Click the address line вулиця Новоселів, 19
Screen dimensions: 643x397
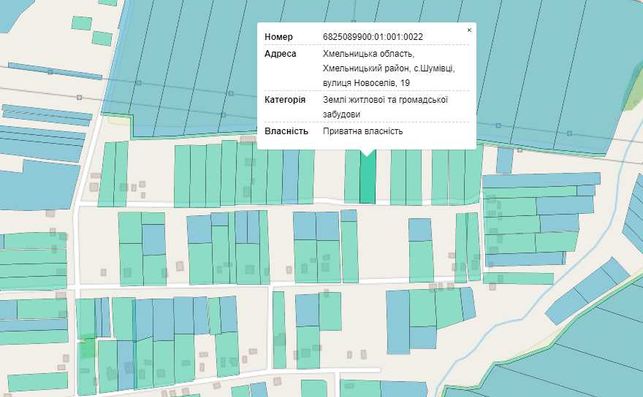[x=366, y=83]
